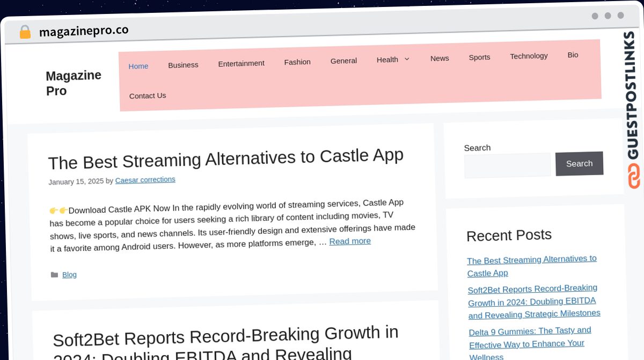Open the Blog category link
644x360 pixels.
click(69, 275)
